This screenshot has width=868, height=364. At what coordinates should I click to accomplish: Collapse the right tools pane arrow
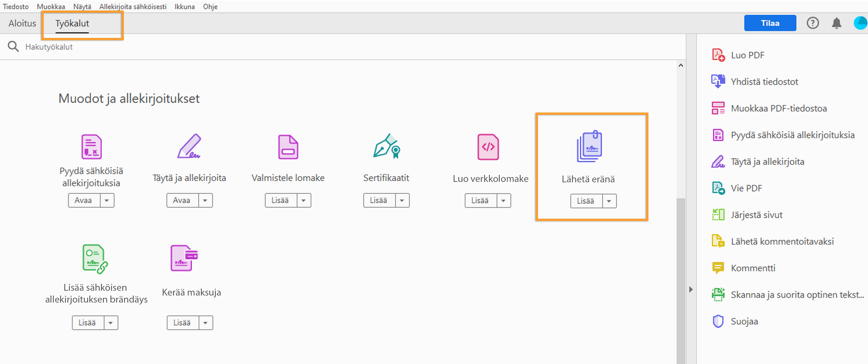coord(691,290)
